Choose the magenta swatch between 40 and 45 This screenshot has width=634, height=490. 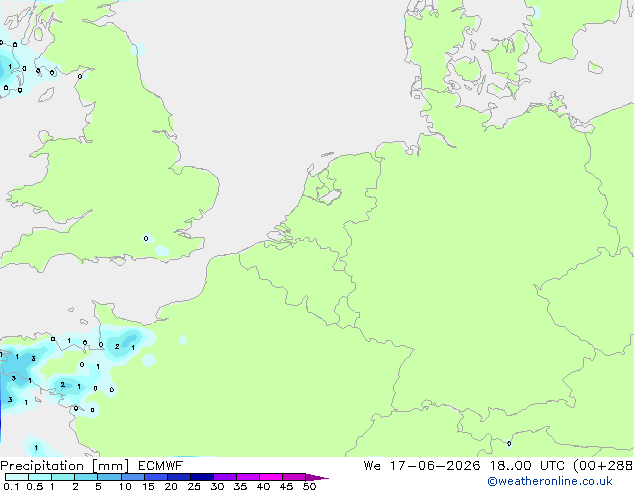pos(271,477)
